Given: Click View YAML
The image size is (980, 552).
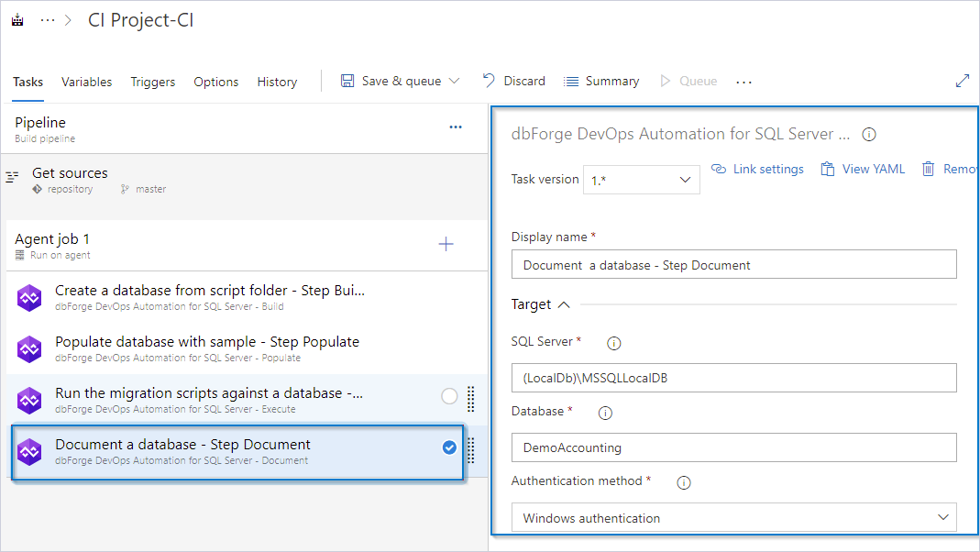Looking at the screenshot, I should pos(863,169).
